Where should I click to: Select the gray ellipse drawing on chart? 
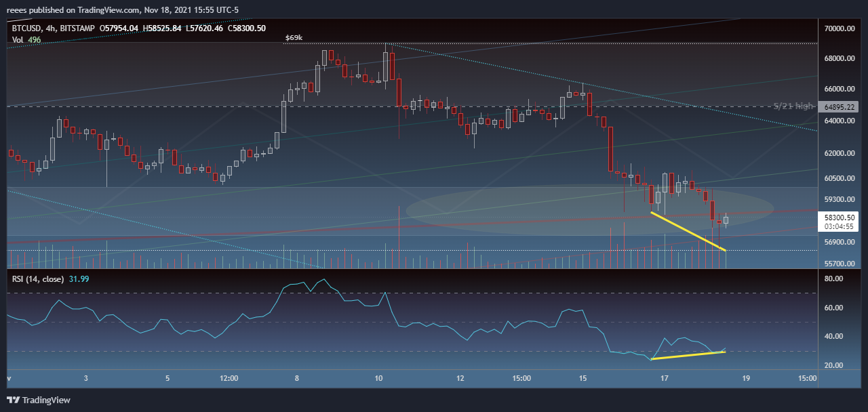pyautogui.click(x=590, y=209)
